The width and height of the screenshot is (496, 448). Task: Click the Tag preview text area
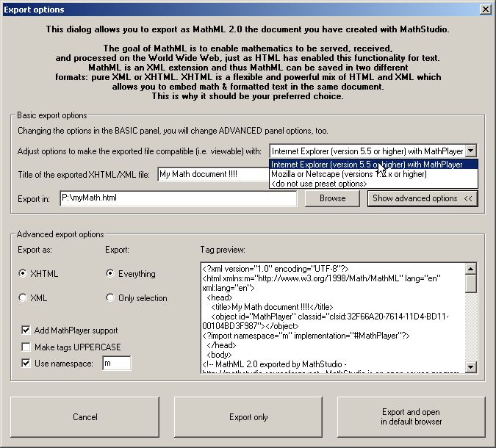coord(333,318)
